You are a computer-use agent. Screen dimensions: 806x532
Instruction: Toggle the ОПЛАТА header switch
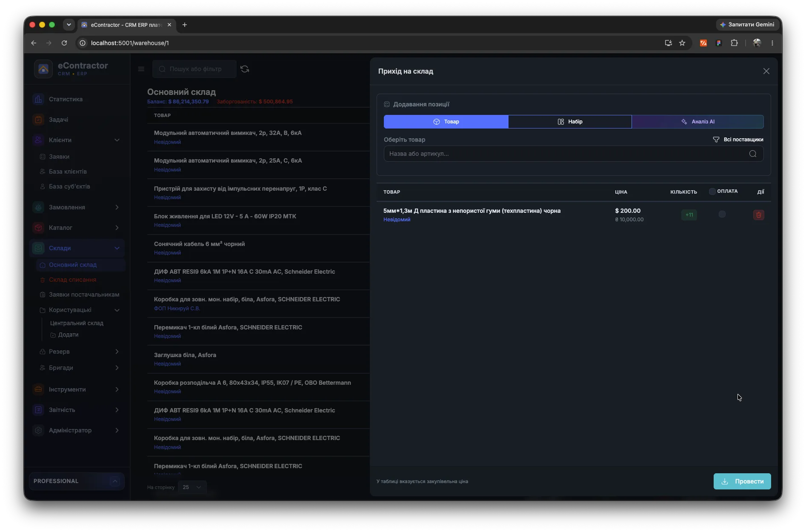(712, 192)
